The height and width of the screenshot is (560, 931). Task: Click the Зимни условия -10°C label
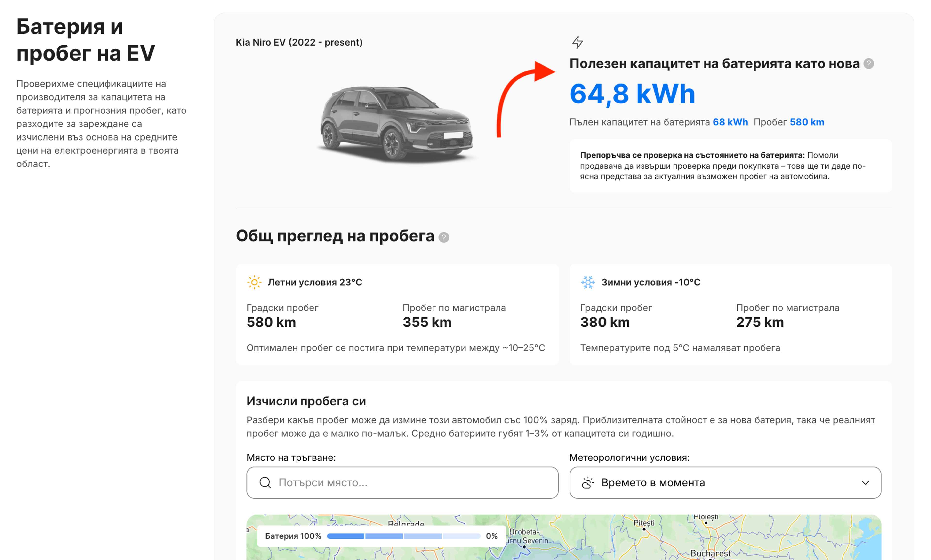pos(651,282)
